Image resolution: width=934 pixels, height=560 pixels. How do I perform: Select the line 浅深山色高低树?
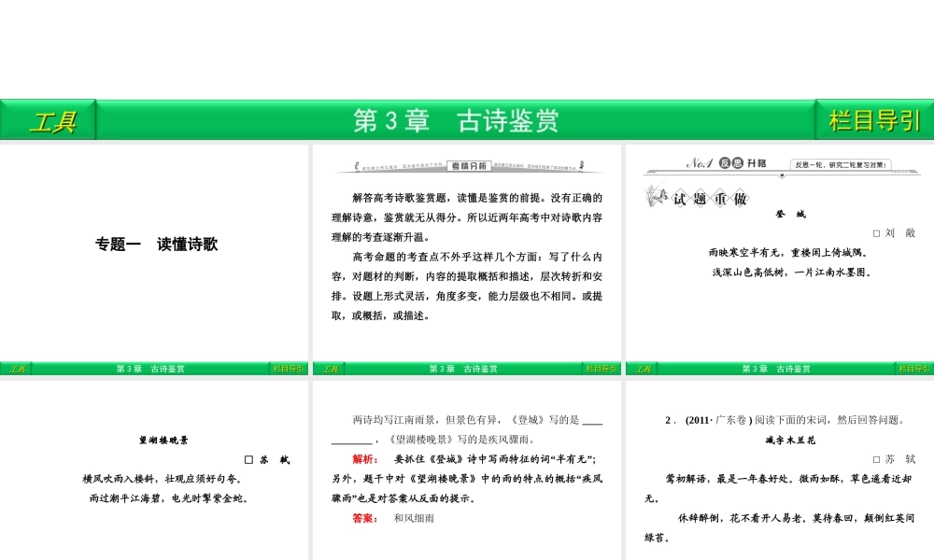coord(792,273)
